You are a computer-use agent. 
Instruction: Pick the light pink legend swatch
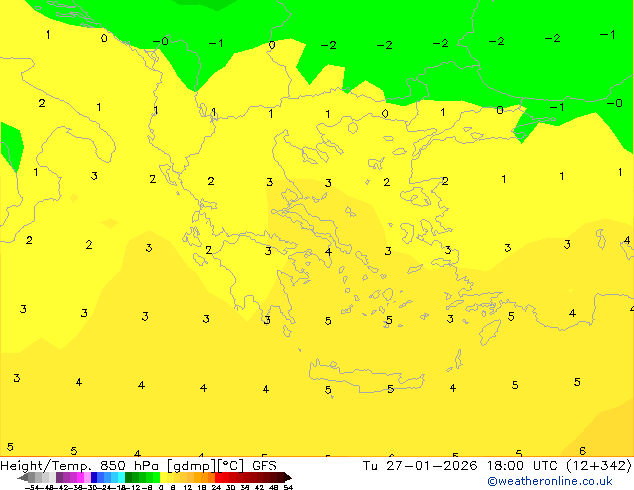pyautogui.click(x=87, y=477)
